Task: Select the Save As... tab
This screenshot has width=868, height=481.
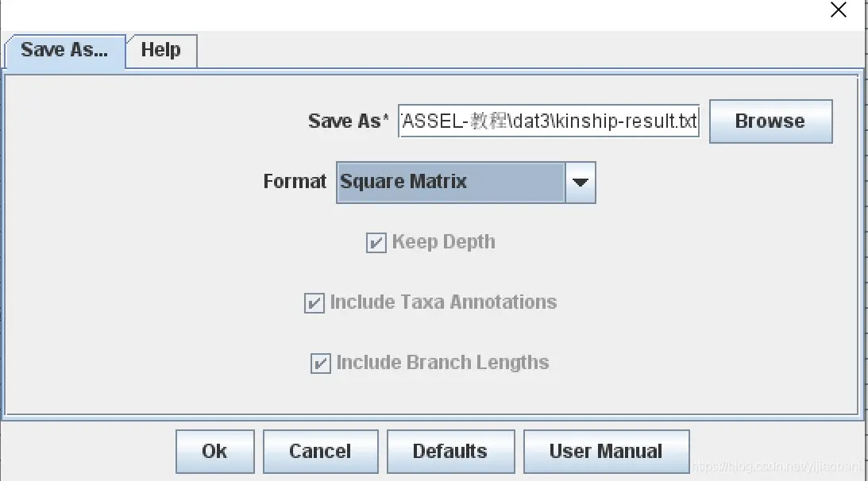Action: pos(64,51)
